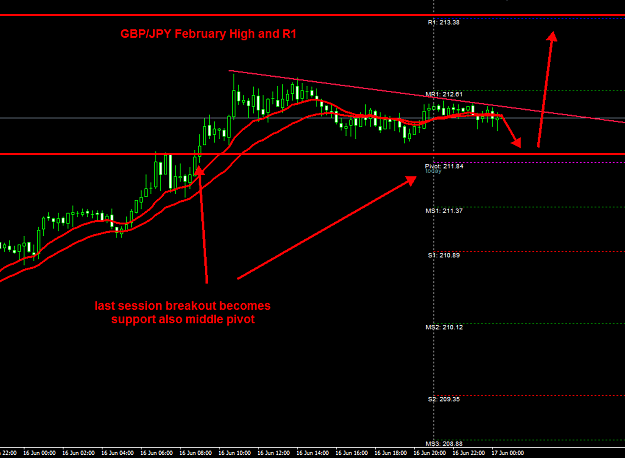Click the MS2: 210.12 level label
The image size is (625, 458).
[444, 327]
